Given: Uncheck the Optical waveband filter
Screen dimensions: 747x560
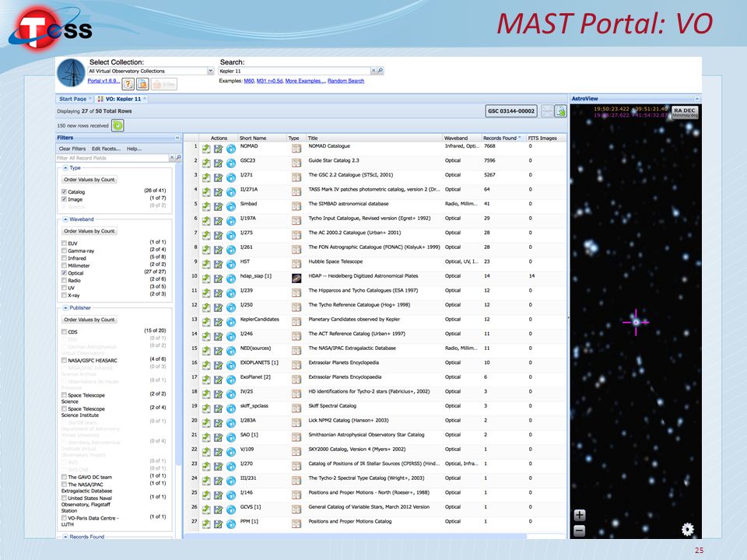Looking at the screenshot, I should pyautogui.click(x=64, y=273).
